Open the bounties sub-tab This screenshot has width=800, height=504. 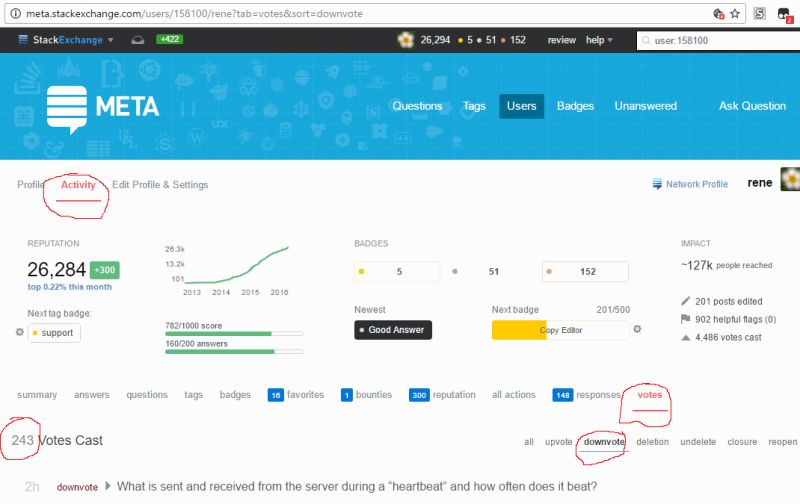[x=366, y=394]
